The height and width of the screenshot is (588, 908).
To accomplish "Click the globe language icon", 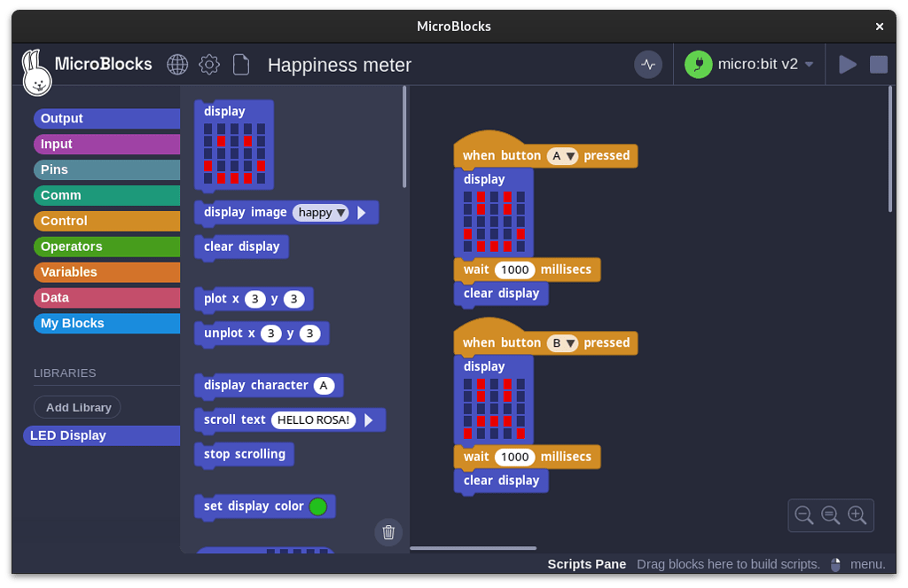I will (x=177, y=65).
